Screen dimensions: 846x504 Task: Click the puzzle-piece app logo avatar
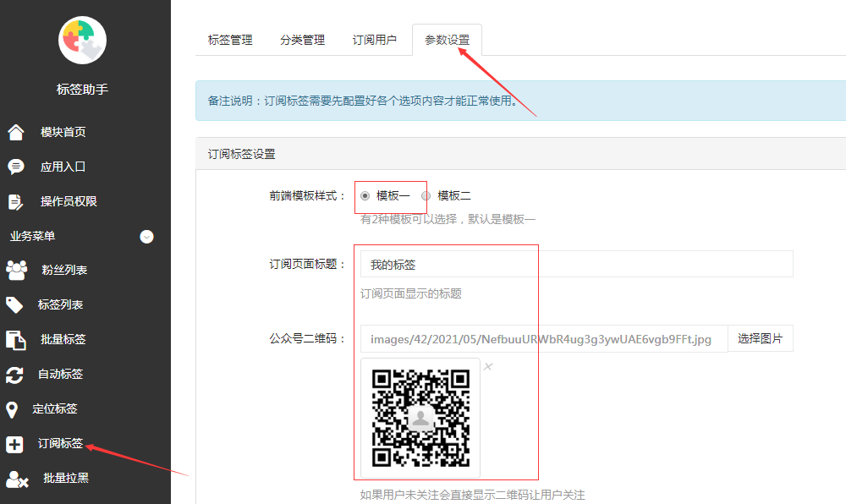[x=83, y=41]
